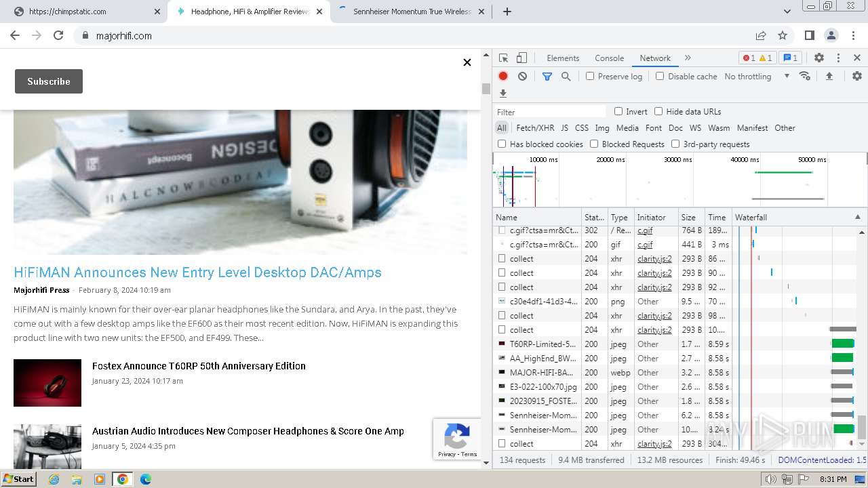
Task: Tick checkbox of first collect row
Action: click(502, 259)
